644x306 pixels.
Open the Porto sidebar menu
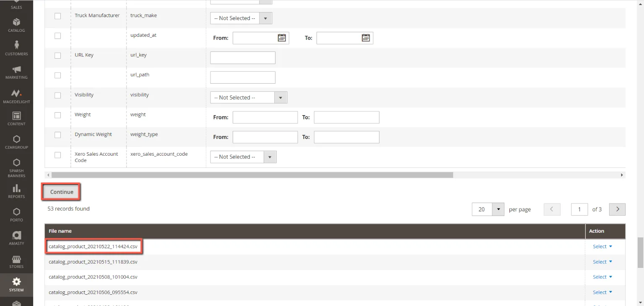16,215
